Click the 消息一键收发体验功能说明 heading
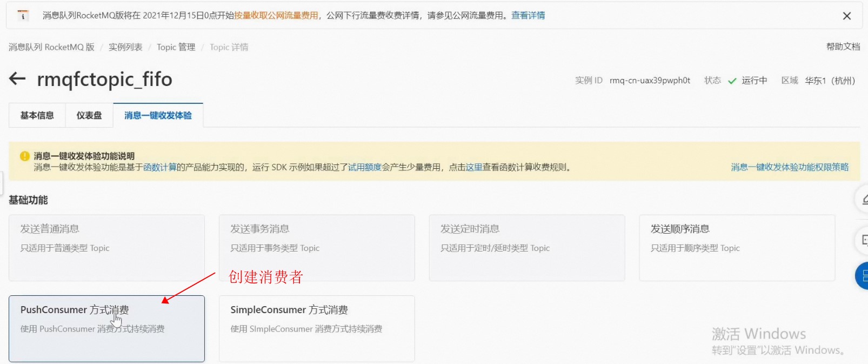This screenshot has width=868, height=364. [x=84, y=156]
